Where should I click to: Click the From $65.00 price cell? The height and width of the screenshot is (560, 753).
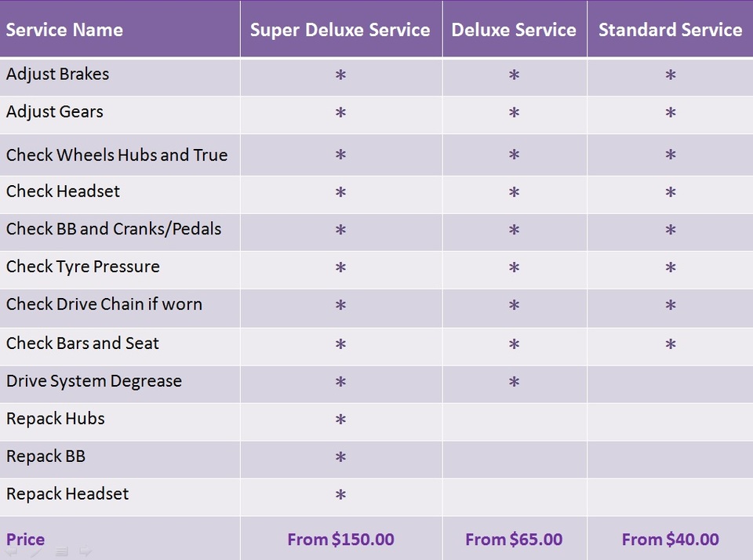(x=514, y=540)
